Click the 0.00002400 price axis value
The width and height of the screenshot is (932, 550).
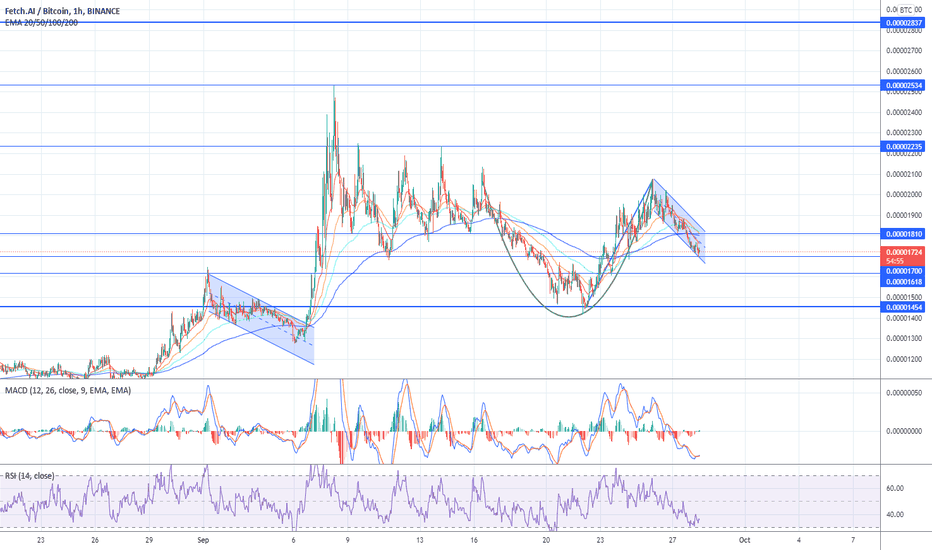click(904, 112)
